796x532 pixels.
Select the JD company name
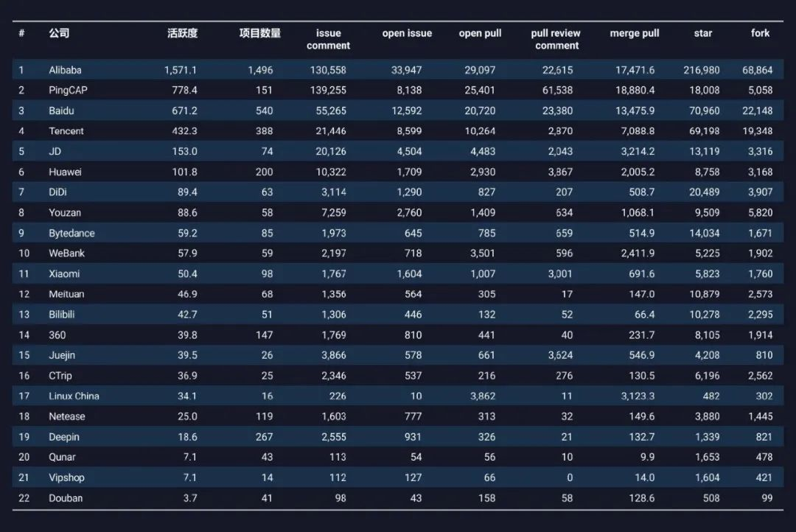[x=55, y=151]
